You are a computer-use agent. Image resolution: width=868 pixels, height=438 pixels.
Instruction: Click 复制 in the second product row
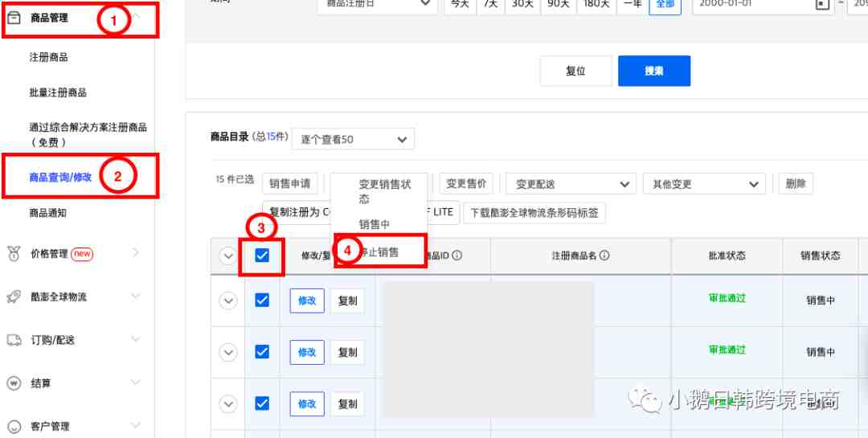tap(348, 352)
